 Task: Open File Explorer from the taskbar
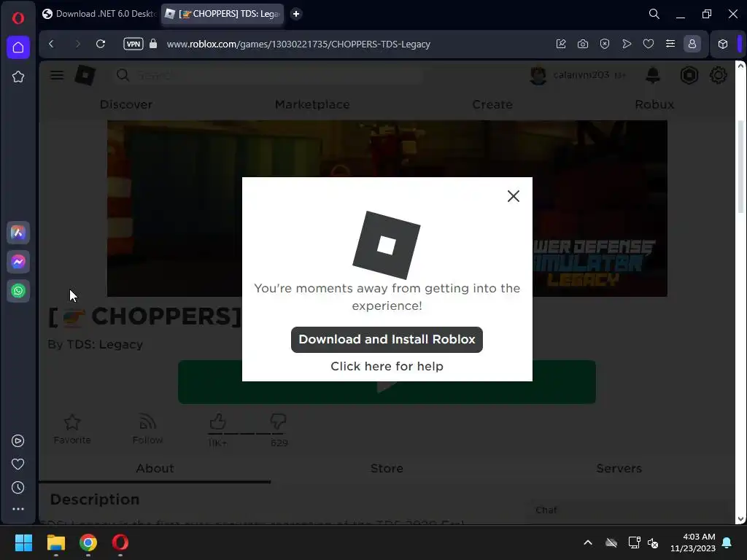[55, 542]
